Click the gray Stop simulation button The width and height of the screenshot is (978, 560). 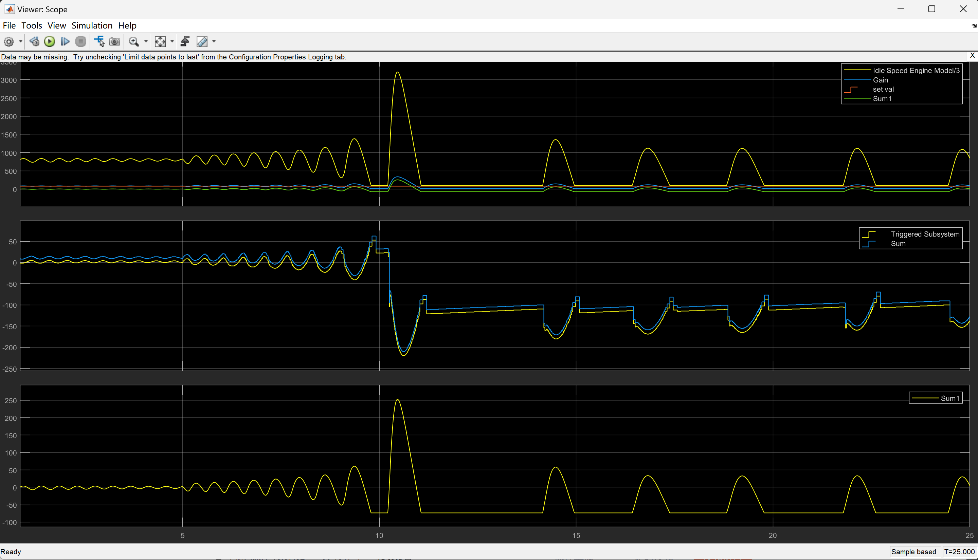[x=81, y=41]
